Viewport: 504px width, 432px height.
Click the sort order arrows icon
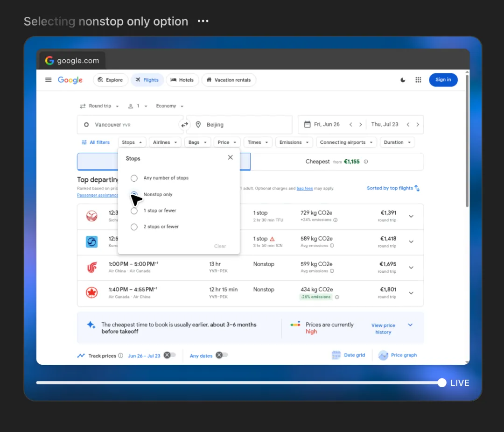[x=417, y=188]
